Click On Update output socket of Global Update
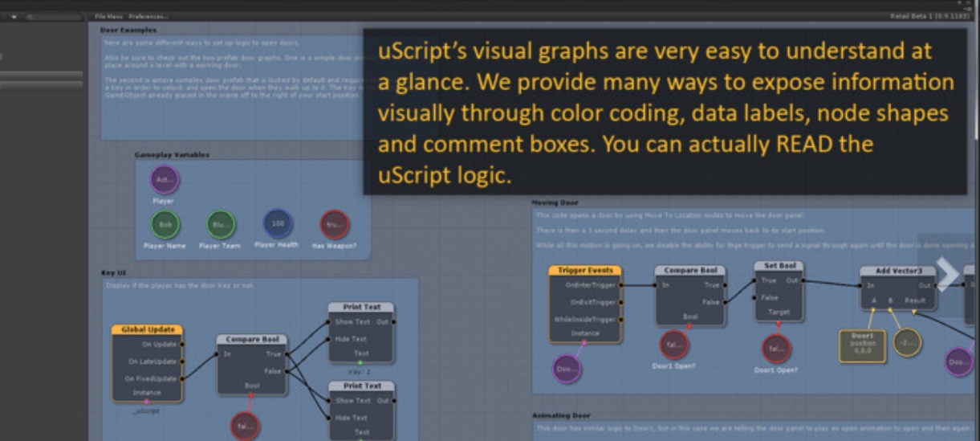The width and height of the screenshot is (980, 441). click(x=183, y=344)
